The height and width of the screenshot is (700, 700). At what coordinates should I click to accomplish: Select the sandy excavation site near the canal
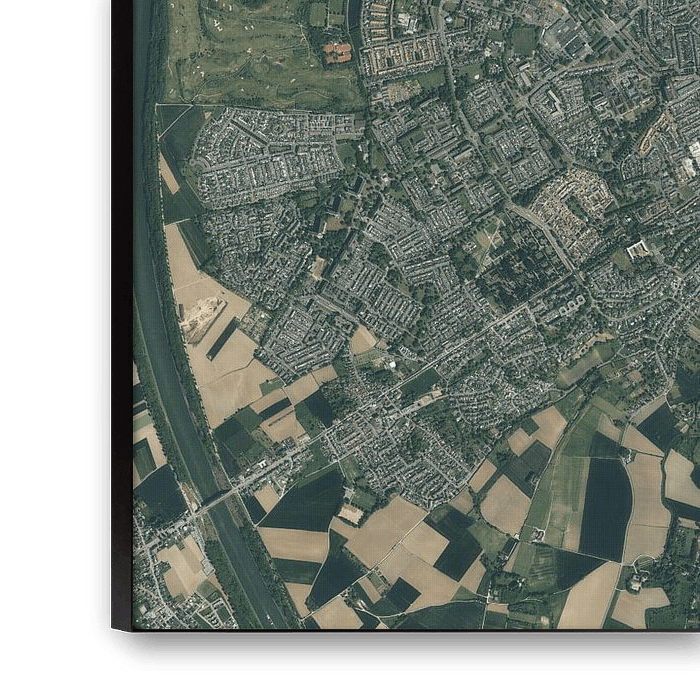click(x=204, y=316)
